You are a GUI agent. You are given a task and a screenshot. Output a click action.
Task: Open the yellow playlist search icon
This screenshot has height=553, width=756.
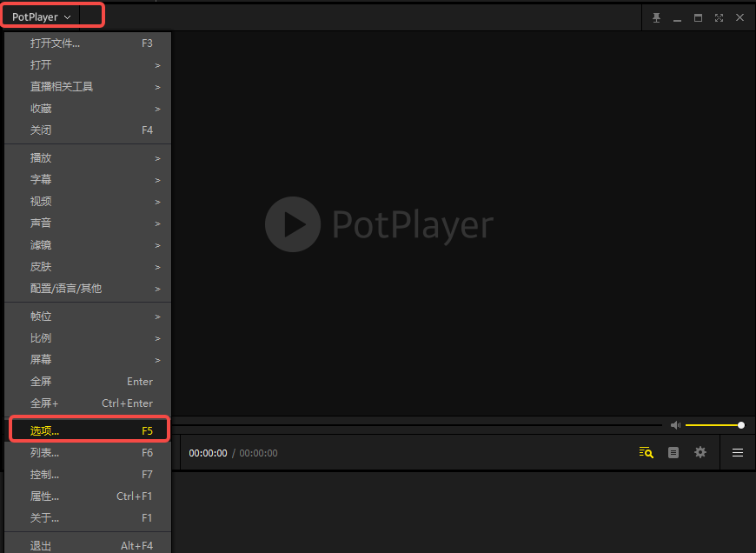646,453
